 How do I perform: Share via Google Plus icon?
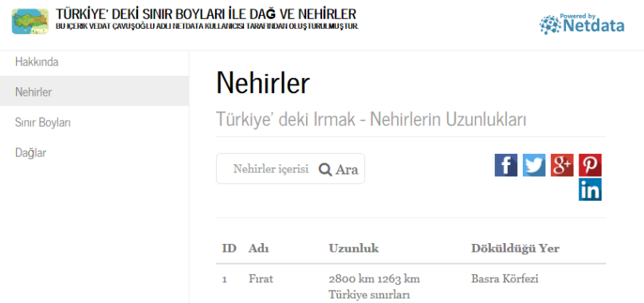pos(562,165)
